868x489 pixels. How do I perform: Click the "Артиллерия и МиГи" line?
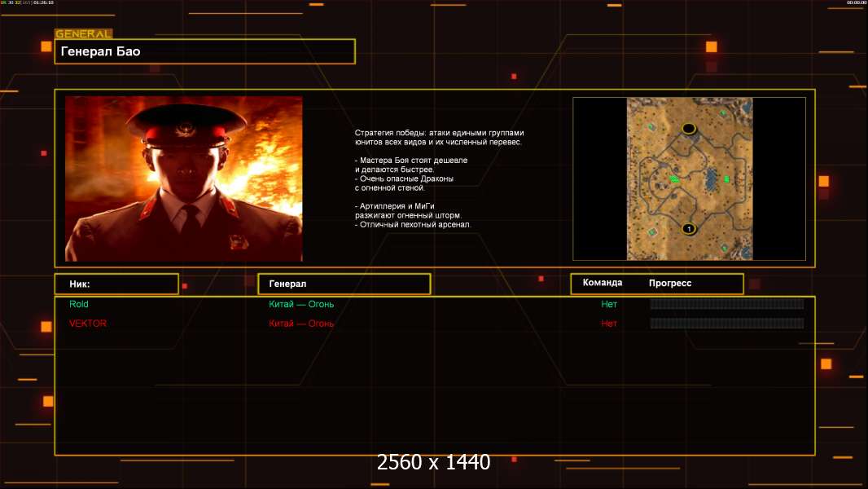point(394,206)
